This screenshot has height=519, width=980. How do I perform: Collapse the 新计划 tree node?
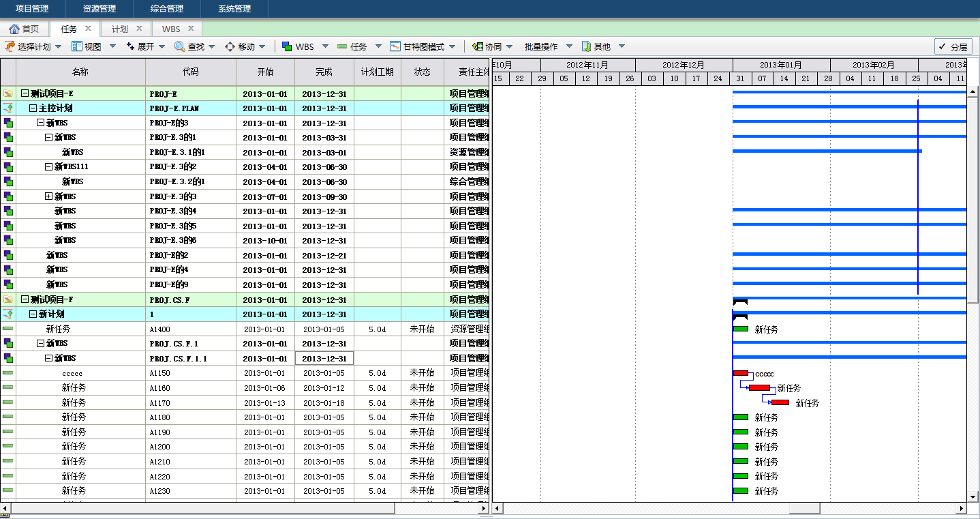pos(33,314)
